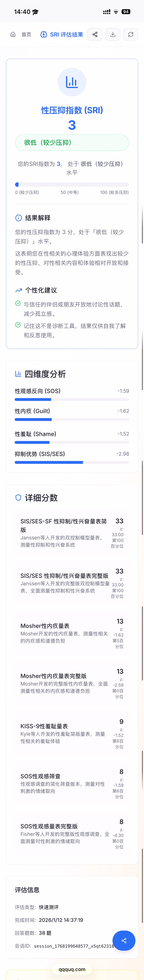Select the KISS-9性羞耻量表 score card
144x980 pixels.
click(72, 734)
